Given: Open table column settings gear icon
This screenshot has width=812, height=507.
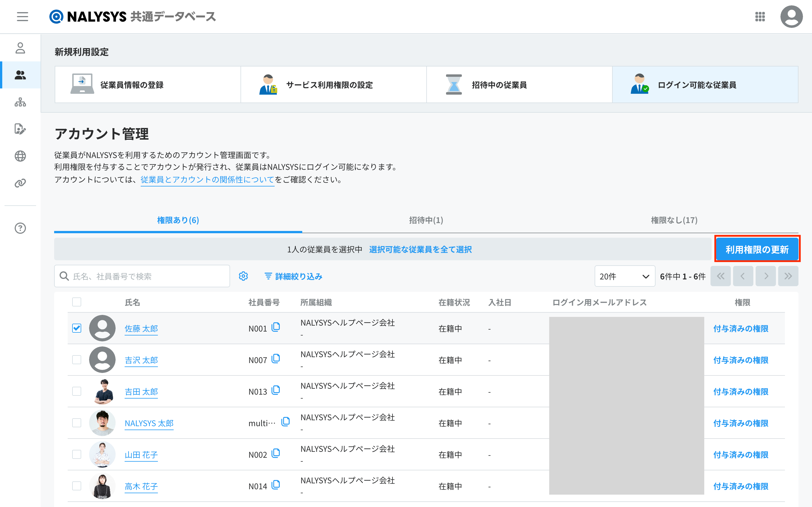Looking at the screenshot, I should coord(243,276).
